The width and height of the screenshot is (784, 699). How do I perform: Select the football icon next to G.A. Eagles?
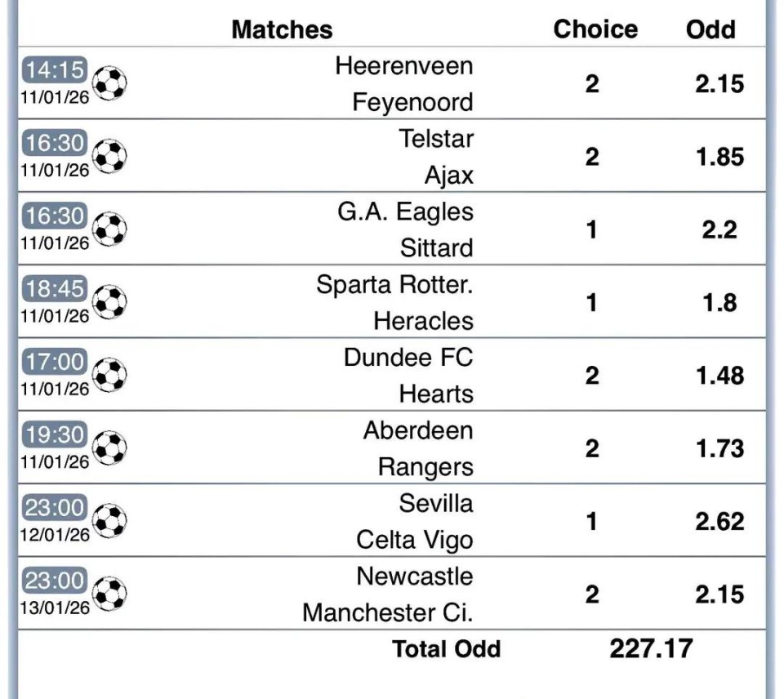(109, 229)
